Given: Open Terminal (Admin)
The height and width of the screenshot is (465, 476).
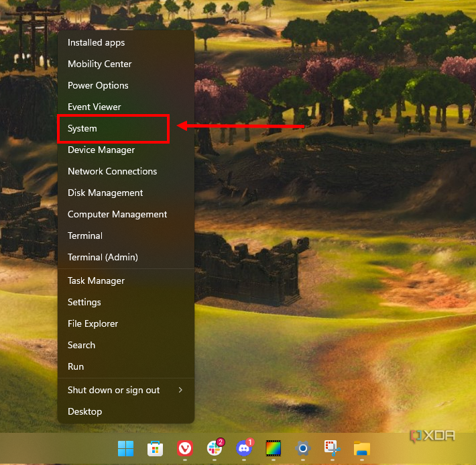Looking at the screenshot, I should (126, 258).
